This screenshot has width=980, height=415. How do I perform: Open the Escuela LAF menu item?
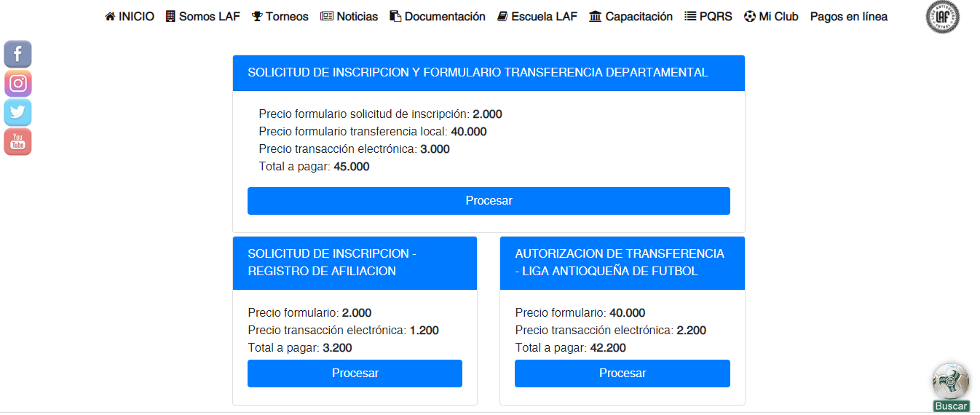(x=537, y=16)
